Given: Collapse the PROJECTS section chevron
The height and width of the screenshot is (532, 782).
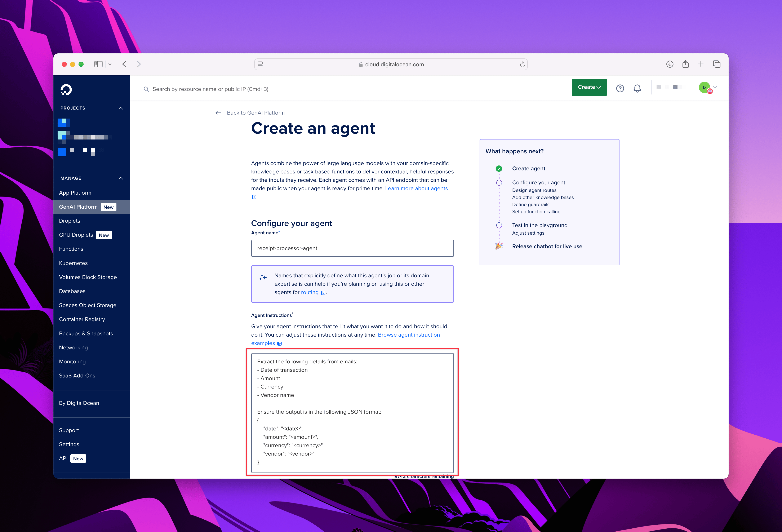Looking at the screenshot, I should tap(121, 108).
